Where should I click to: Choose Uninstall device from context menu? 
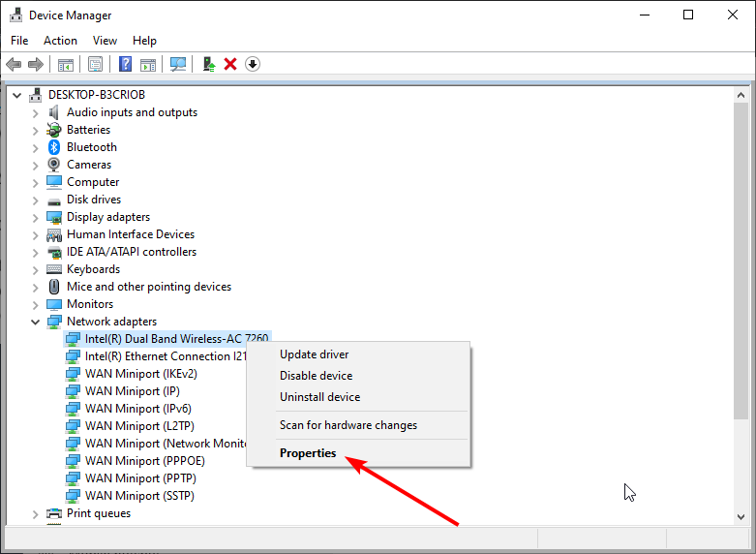pos(358,397)
